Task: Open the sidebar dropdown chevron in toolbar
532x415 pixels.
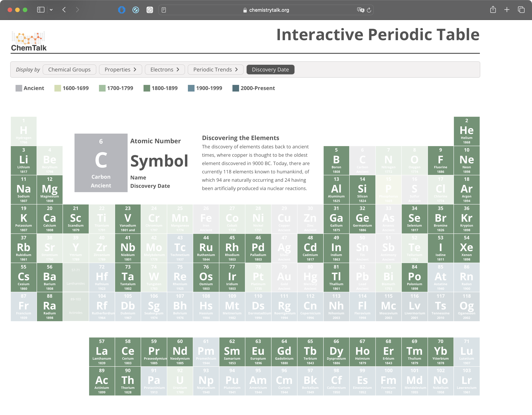Action: point(51,10)
